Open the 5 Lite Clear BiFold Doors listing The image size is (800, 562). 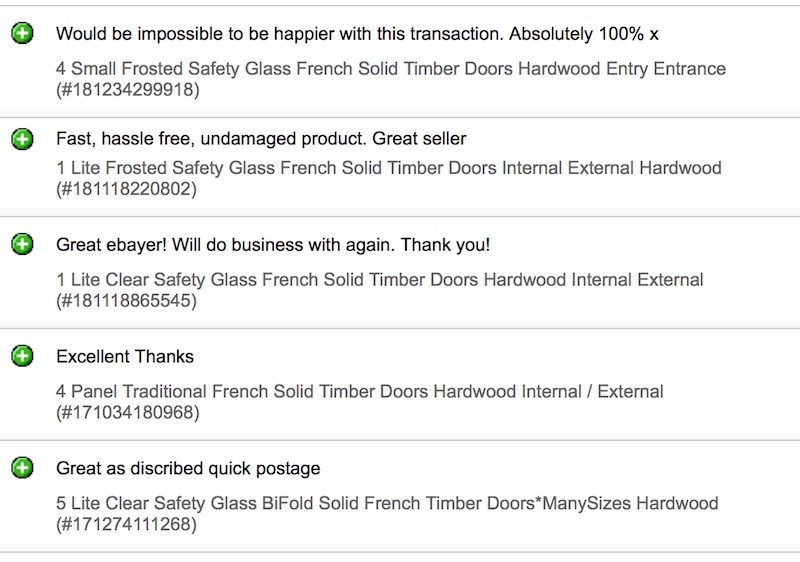pyautogui.click(x=387, y=503)
